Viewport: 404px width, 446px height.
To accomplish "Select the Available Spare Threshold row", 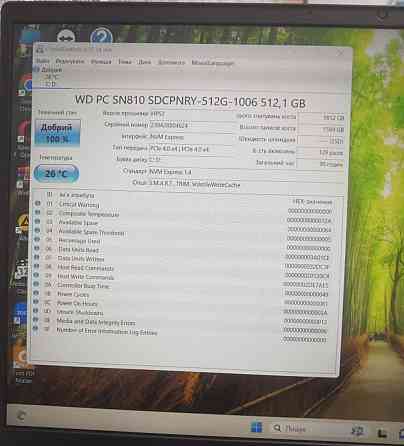I will 182,235.
